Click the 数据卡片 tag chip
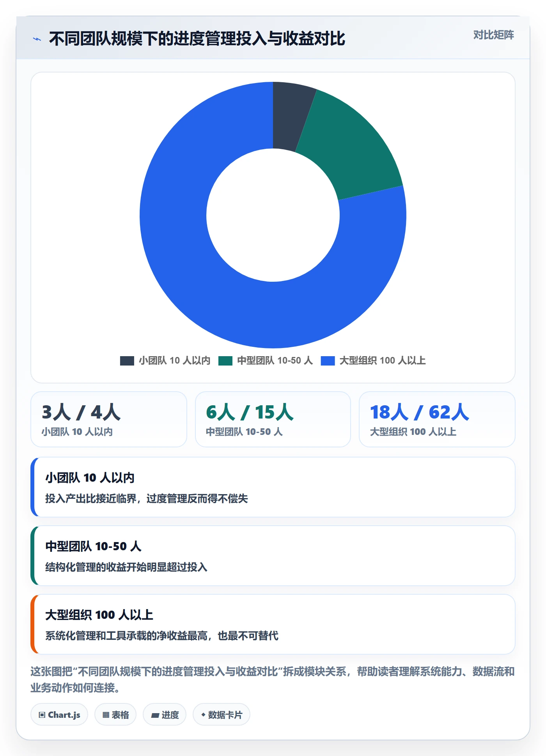 tap(222, 715)
